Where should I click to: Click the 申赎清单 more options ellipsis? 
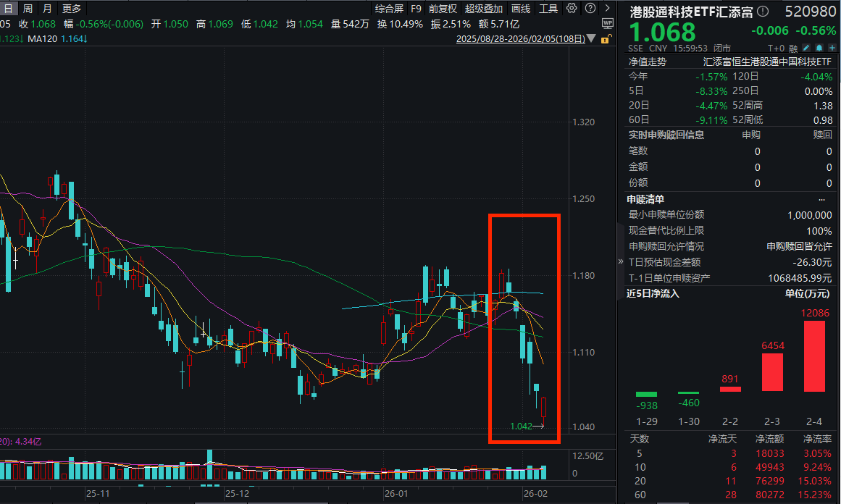[x=821, y=199]
